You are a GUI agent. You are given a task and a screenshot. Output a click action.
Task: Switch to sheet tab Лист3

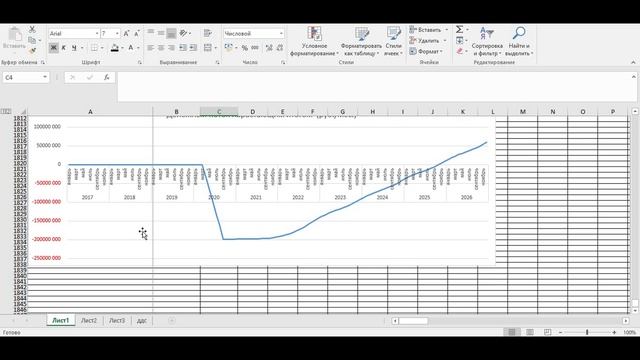tap(117, 320)
